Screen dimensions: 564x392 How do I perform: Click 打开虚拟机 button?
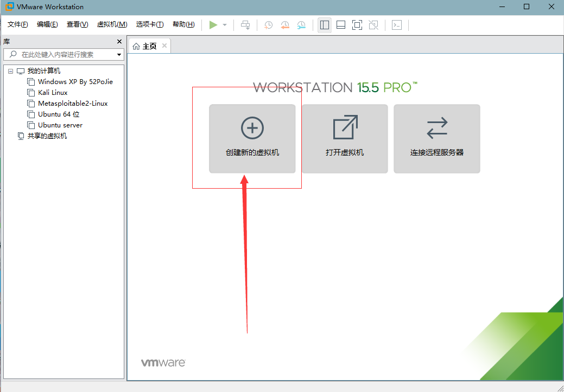(345, 139)
